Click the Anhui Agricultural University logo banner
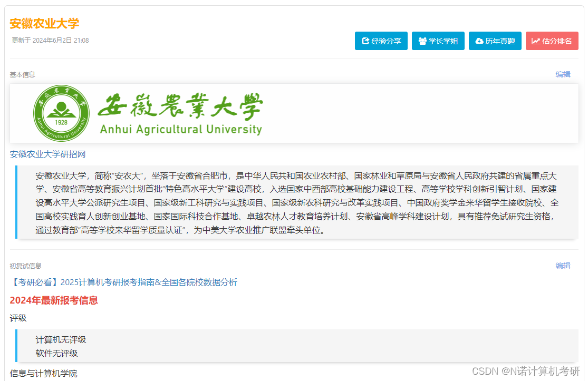588x381 pixels. [x=294, y=113]
